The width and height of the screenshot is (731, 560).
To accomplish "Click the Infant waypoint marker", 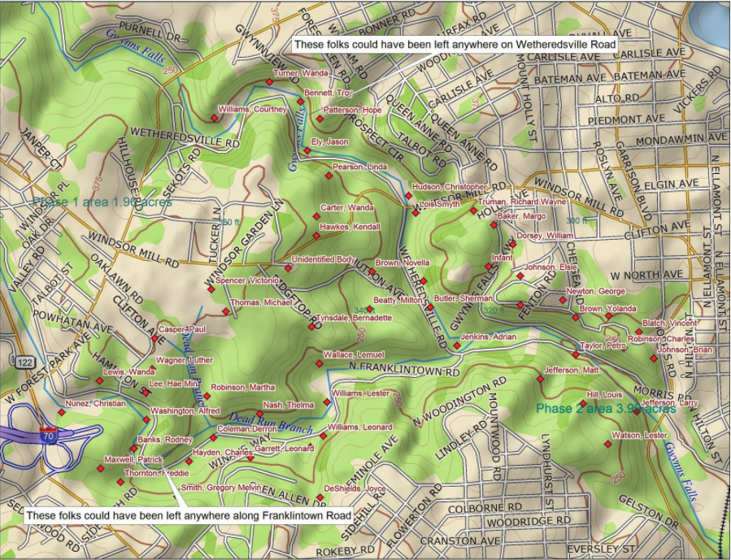I will coord(488,267).
